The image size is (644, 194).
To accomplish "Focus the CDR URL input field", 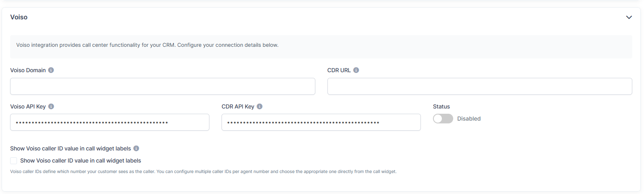I will tap(479, 86).
